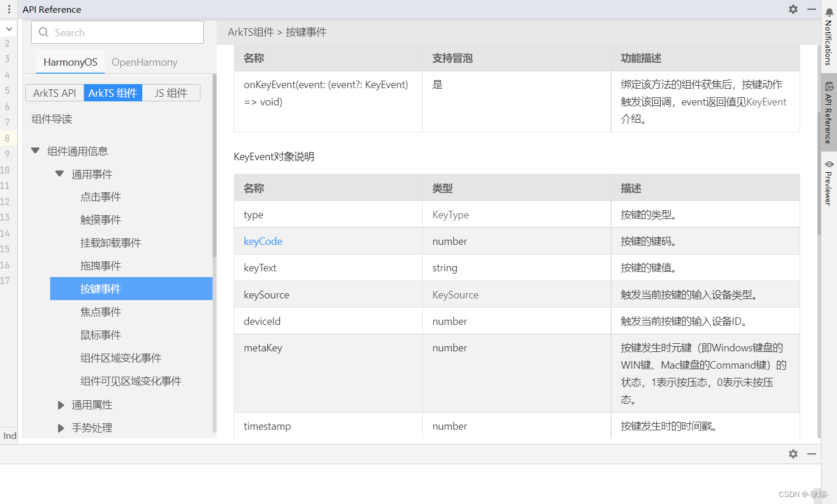Screen dimensions: 837x504
Task: Click the editor gutter collapse chevron
Action: 9,28
